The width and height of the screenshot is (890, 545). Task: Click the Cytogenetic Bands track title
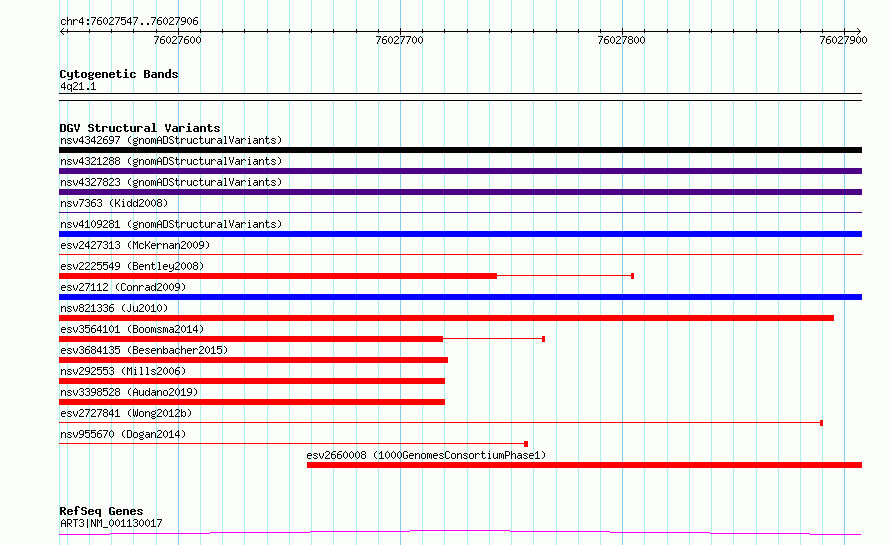pos(119,74)
